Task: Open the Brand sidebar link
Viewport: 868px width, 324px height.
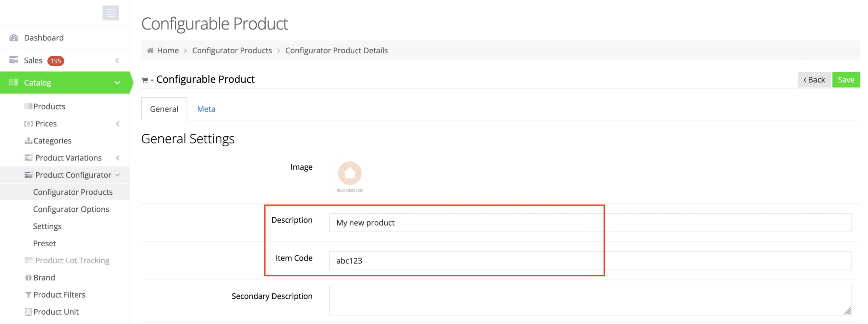Action: click(44, 278)
